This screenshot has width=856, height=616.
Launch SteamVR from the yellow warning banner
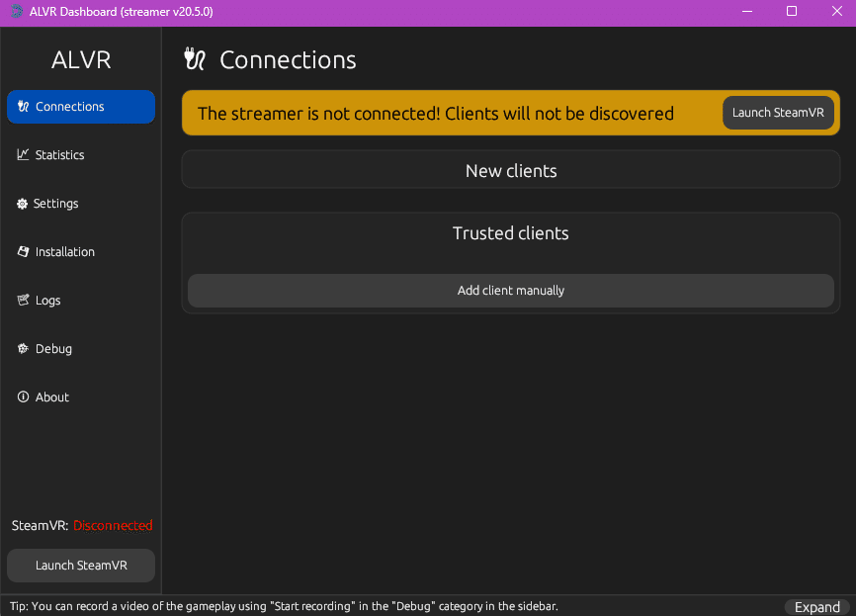tap(778, 113)
